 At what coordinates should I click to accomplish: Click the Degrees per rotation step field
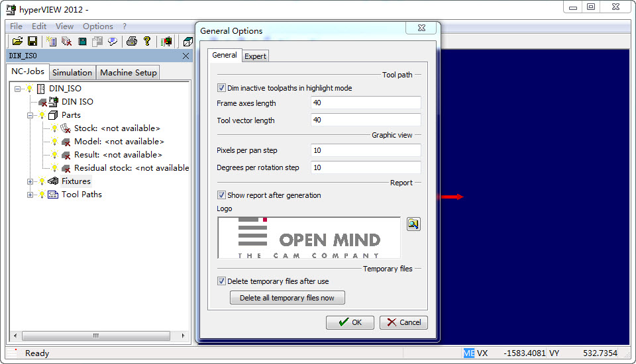pyautogui.click(x=366, y=167)
